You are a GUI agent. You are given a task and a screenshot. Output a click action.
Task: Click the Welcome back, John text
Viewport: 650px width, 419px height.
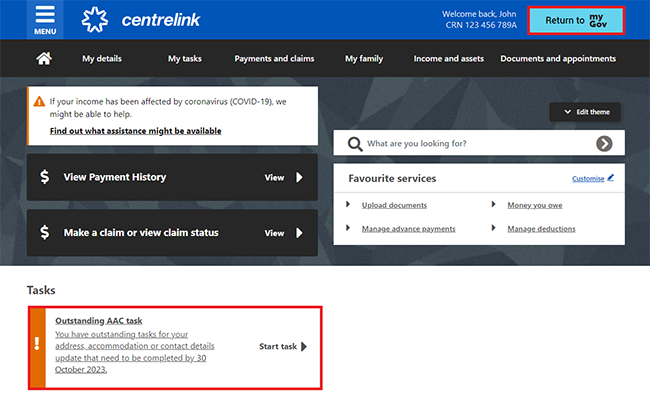coord(479,14)
